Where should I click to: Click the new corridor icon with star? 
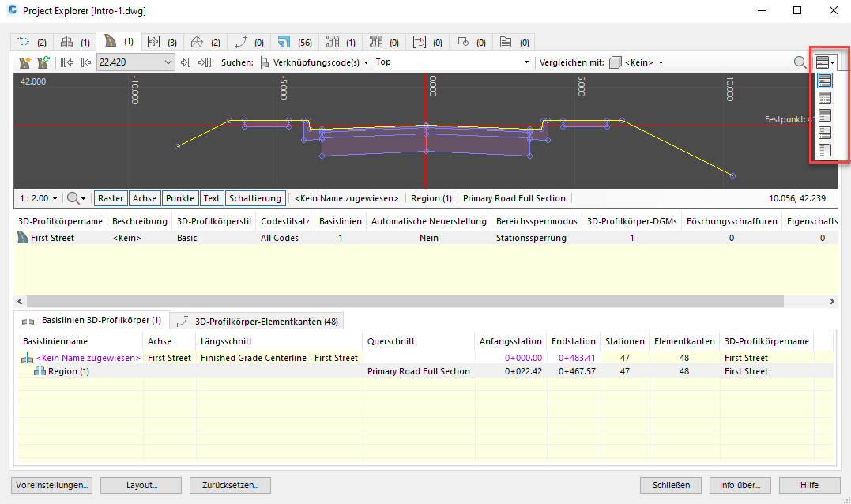tap(24, 62)
